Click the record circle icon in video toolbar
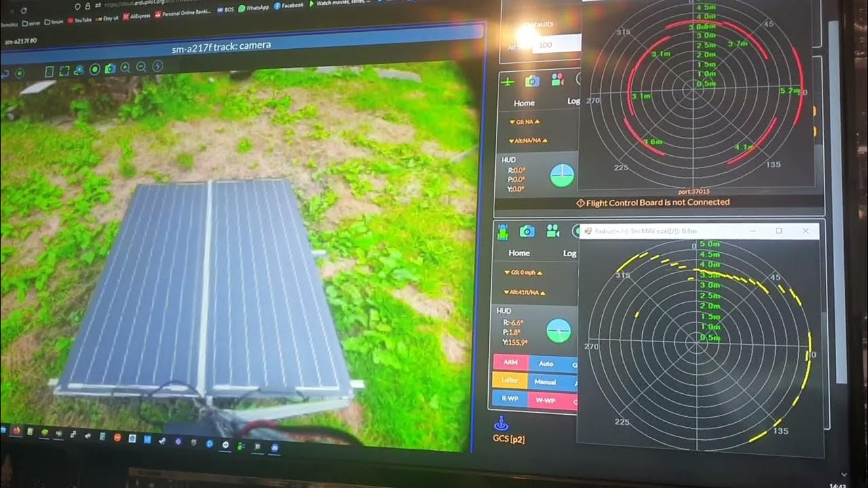This screenshot has height=488, width=868. pyautogui.click(x=95, y=69)
